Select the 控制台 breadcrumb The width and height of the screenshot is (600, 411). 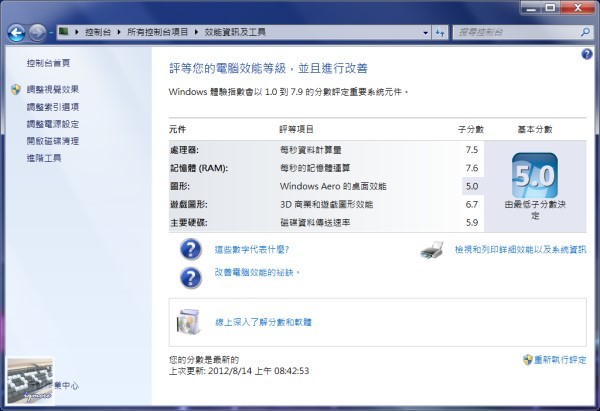98,32
